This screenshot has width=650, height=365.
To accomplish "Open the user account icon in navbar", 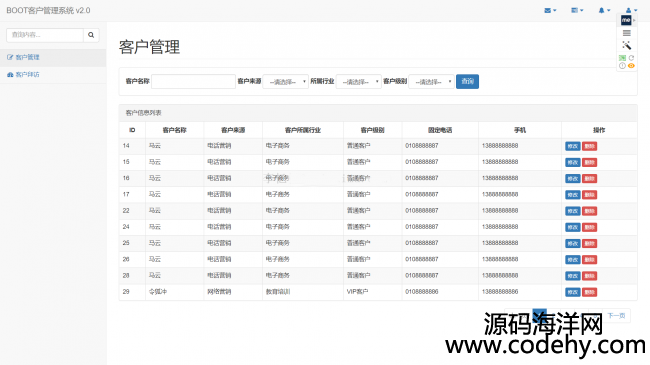I will point(628,10).
